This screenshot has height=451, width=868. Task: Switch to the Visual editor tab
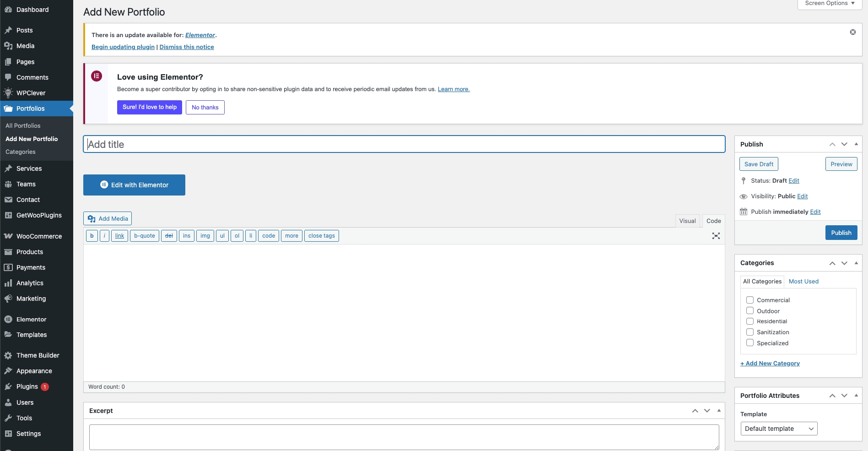687,221
